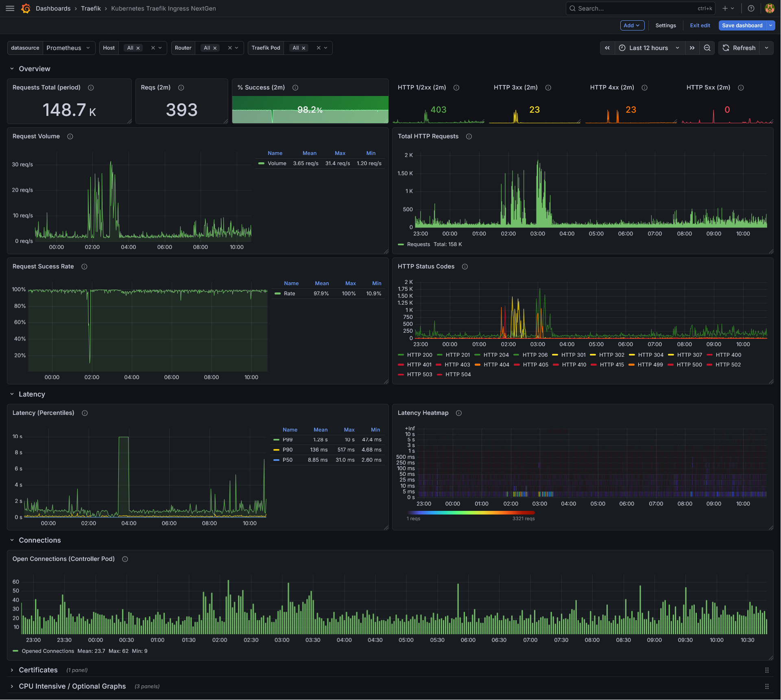Remove the All value from Traefik Pod filter
Screen dimensions: 781x700
(303, 48)
